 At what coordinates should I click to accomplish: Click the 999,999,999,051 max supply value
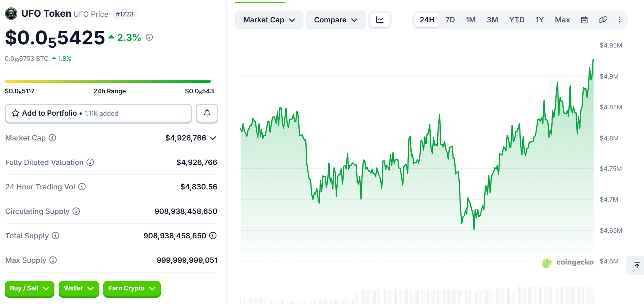187,260
